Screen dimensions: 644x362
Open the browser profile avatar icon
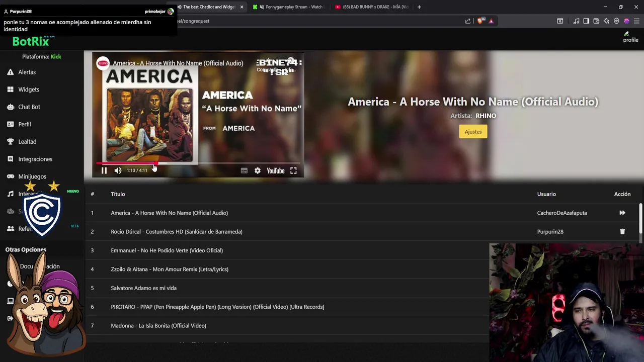tap(626, 21)
